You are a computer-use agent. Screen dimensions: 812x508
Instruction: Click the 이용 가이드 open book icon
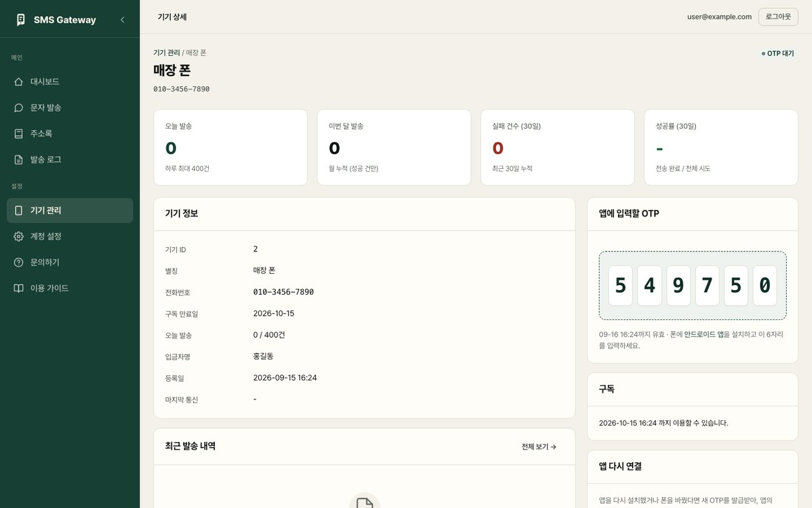click(x=18, y=288)
